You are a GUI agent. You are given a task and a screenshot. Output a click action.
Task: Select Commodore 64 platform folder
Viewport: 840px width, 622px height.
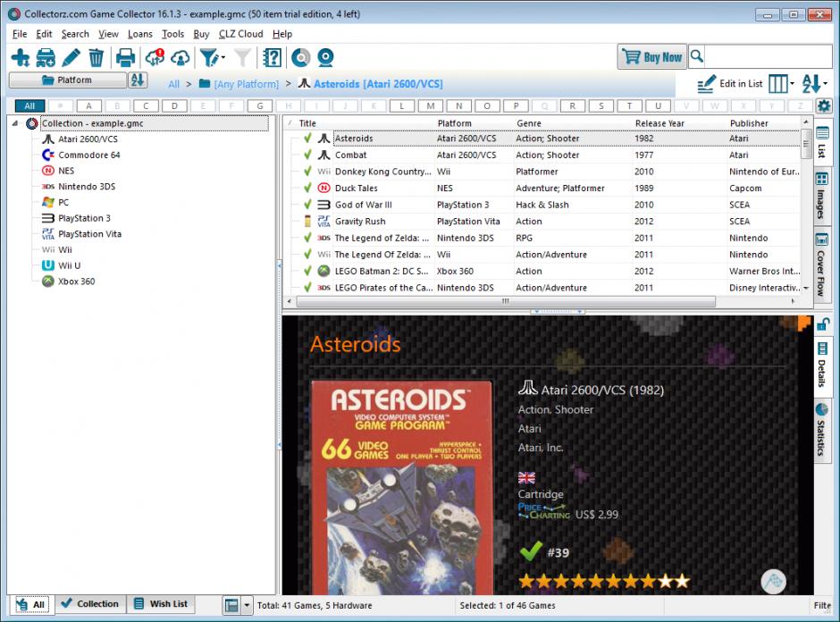(x=89, y=155)
